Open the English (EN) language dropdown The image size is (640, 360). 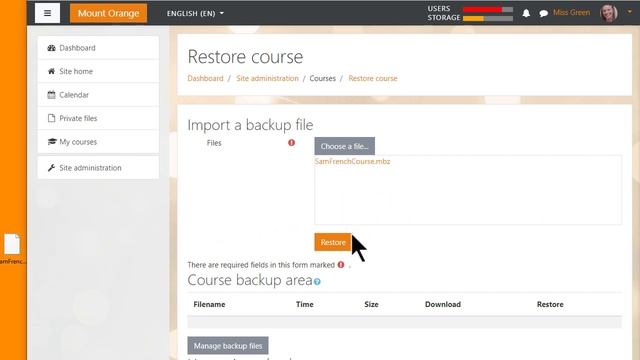[195, 13]
